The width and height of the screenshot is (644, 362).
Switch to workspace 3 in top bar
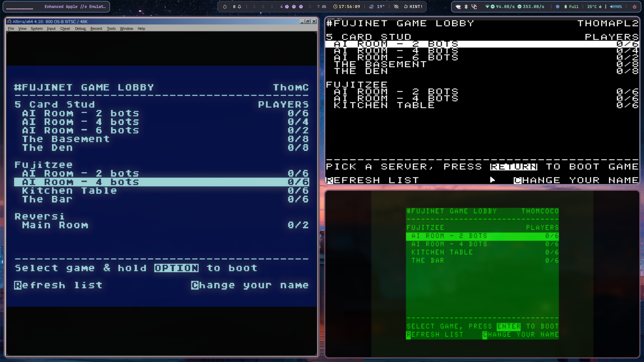click(272, 7)
